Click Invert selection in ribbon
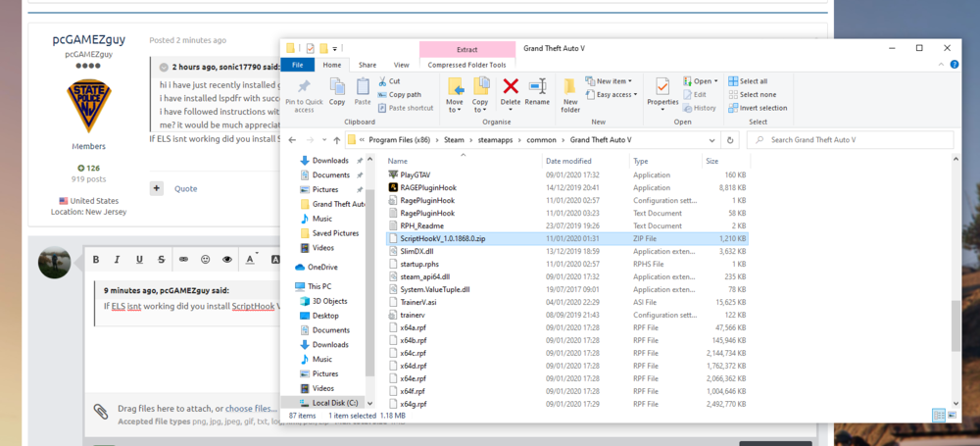 pyautogui.click(x=758, y=108)
